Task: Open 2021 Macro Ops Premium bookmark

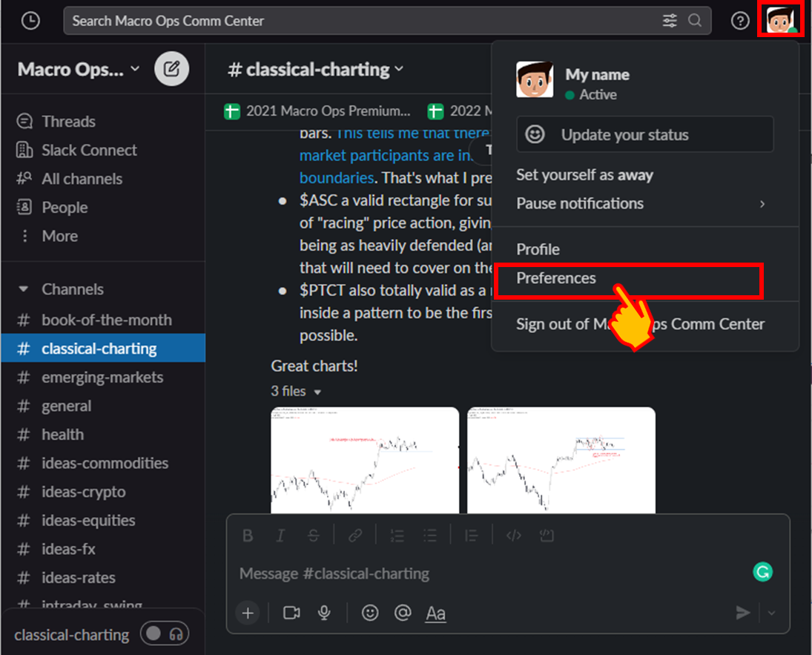Action: [317, 111]
